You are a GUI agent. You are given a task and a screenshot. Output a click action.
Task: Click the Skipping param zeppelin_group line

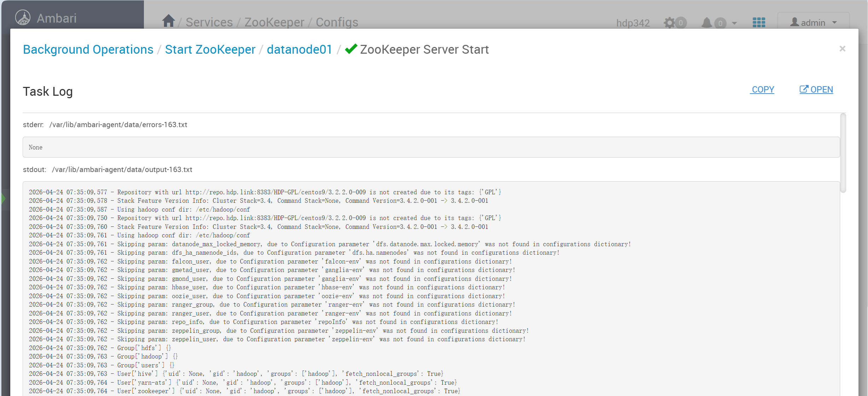point(279,331)
